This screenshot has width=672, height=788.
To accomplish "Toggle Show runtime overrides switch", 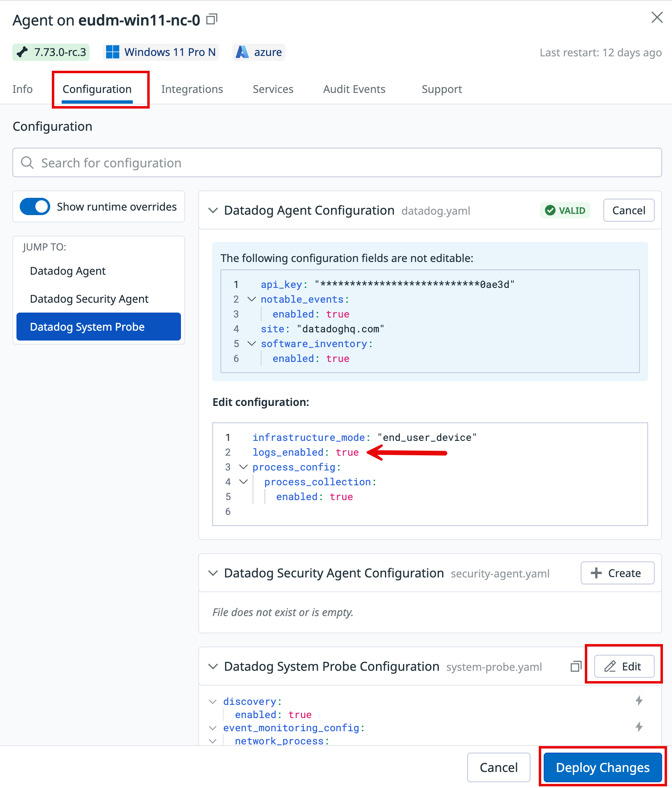I will (35, 206).
